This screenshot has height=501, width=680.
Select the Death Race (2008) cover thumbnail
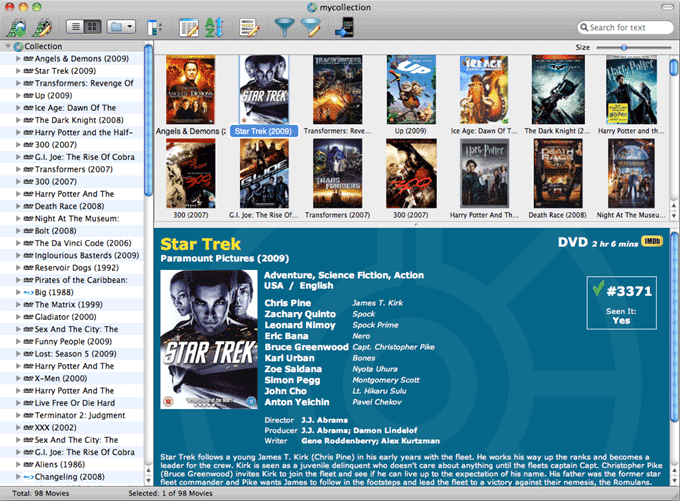tap(558, 174)
